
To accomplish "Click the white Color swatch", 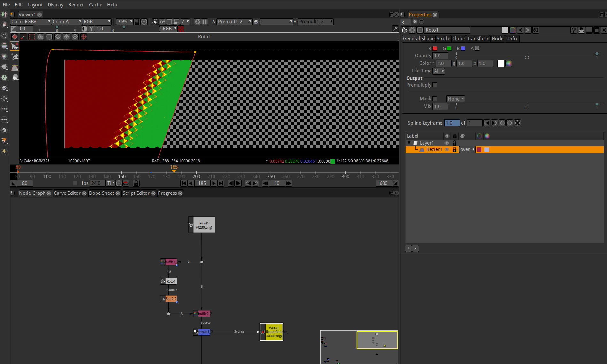I will point(501,64).
